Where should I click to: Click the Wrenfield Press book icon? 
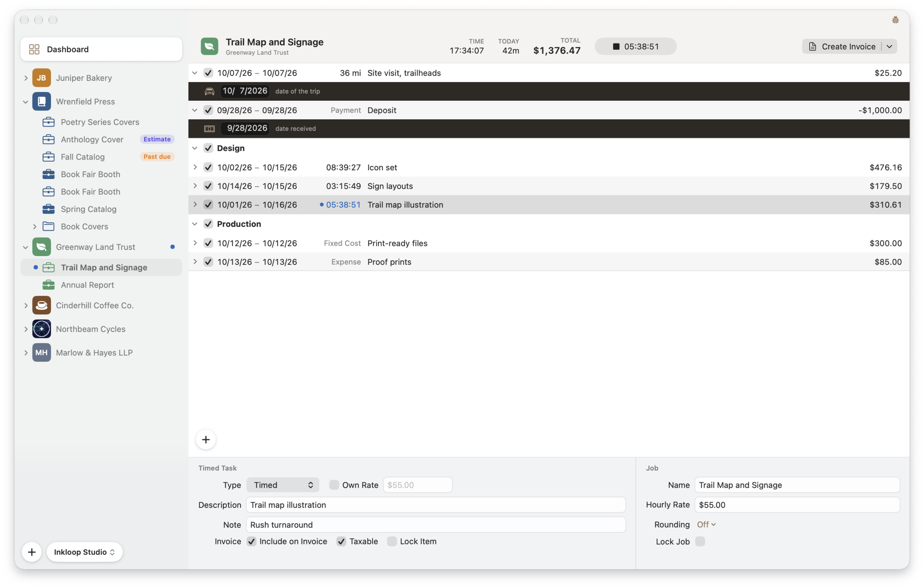[x=42, y=102]
